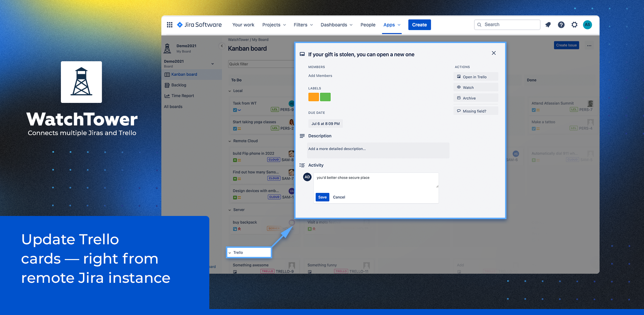
Task: Select the green label swatch
Action: 325,97
